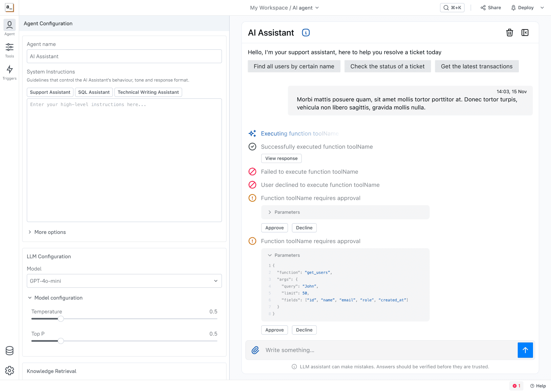
Task: Open settings gear in sidebar
Action: click(x=10, y=371)
